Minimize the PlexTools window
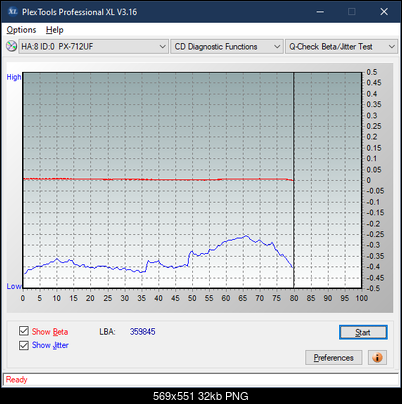The height and width of the screenshot is (404, 402). click(320, 12)
